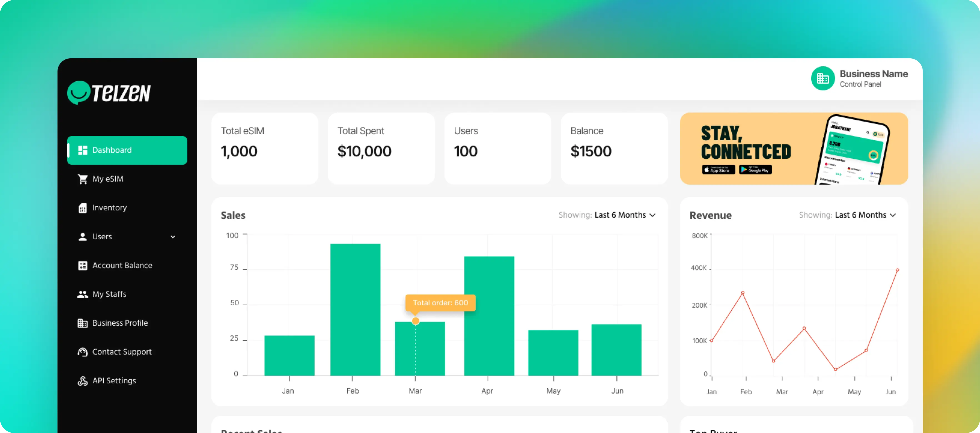Click the Google Play download button
Image resolution: width=980 pixels, height=433 pixels.
pyautogui.click(x=755, y=170)
